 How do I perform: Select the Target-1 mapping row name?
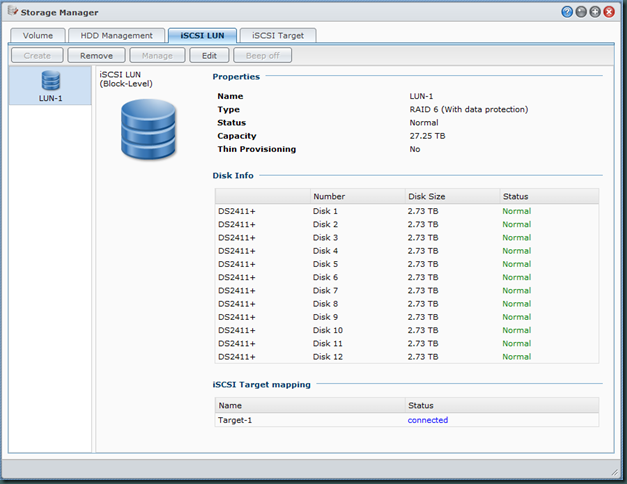pos(235,420)
